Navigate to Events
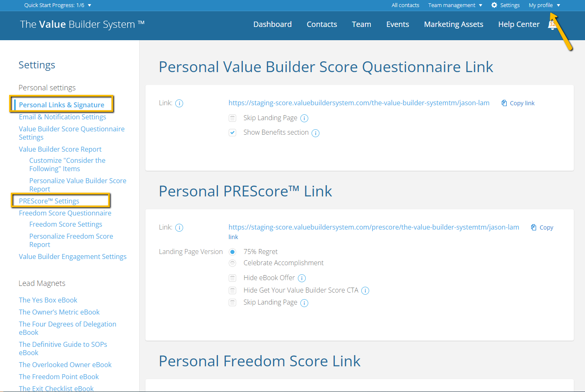The image size is (585, 392). click(x=398, y=24)
